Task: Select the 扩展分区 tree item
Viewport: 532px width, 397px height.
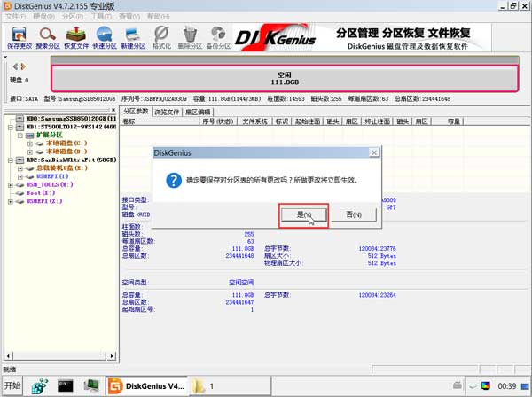Action: (49, 136)
